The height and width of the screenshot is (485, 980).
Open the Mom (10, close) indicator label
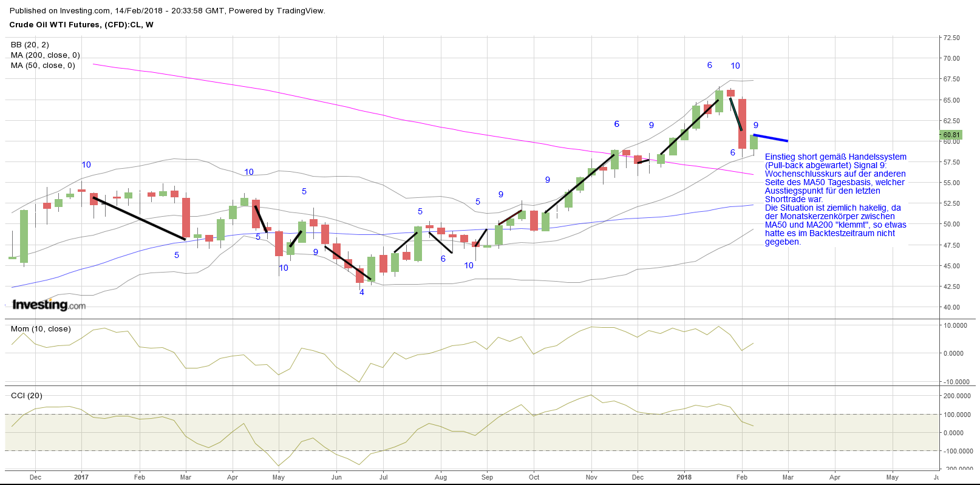[x=41, y=329]
